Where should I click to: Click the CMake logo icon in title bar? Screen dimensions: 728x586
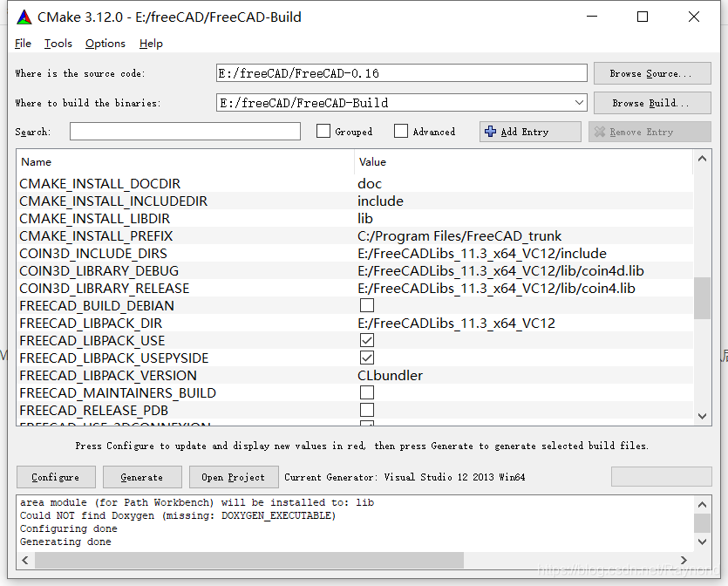click(x=24, y=17)
